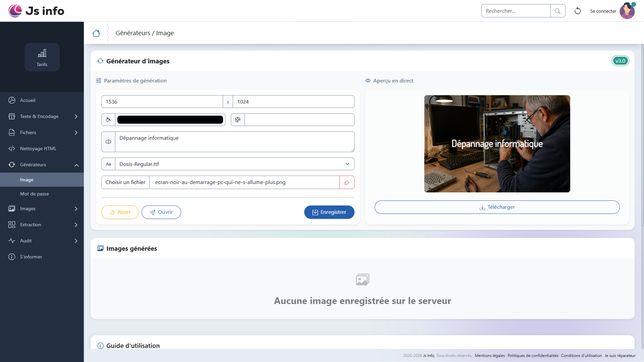Screen dimensions: 644x362
Task: Click the Reset button
Action: (x=120, y=212)
